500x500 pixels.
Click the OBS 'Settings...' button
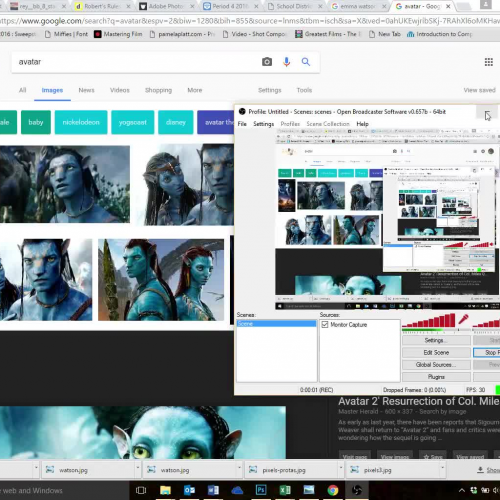coord(436,340)
